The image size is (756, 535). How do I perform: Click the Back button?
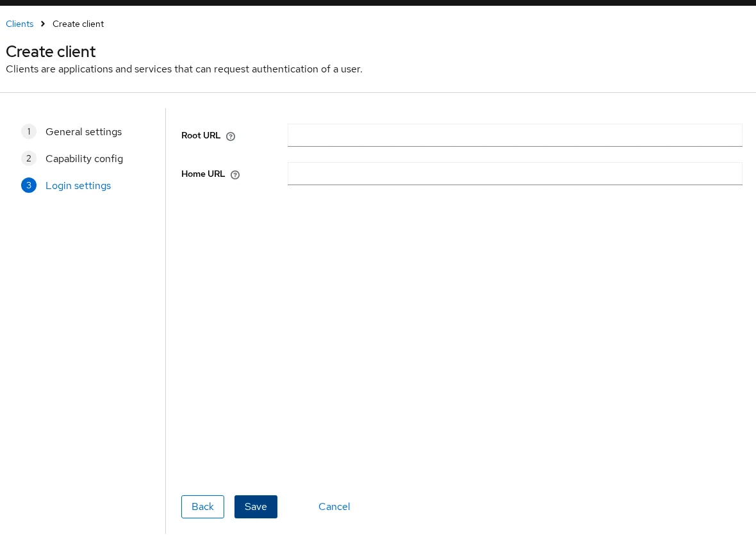202,507
